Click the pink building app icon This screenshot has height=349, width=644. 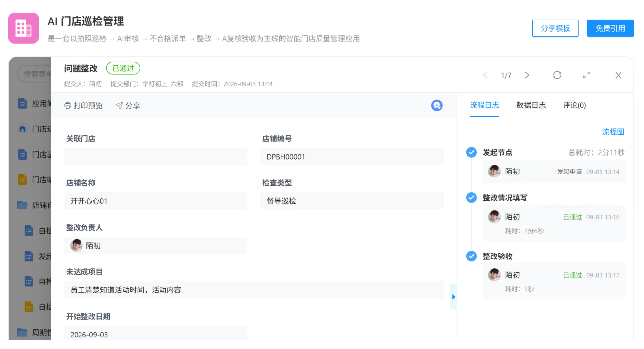pos(24,28)
